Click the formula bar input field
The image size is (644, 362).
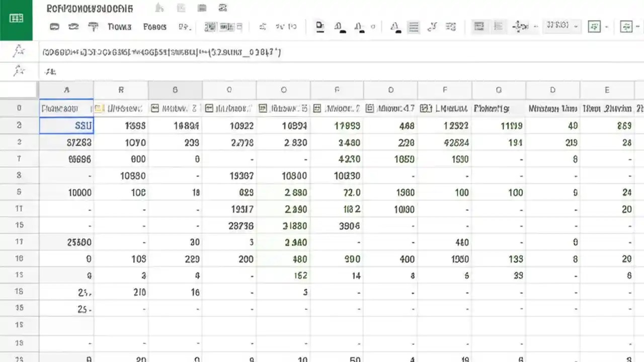(201, 52)
